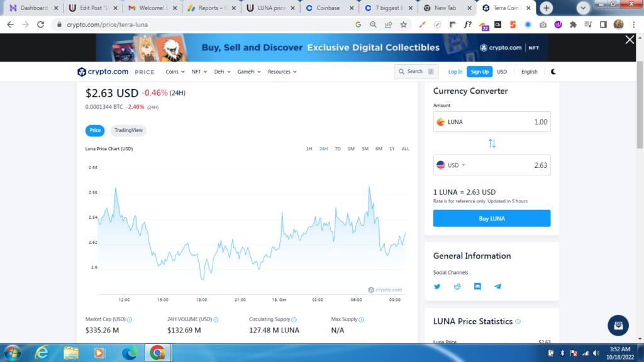
Task: Reload the crypto.com page
Action: (40, 25)
